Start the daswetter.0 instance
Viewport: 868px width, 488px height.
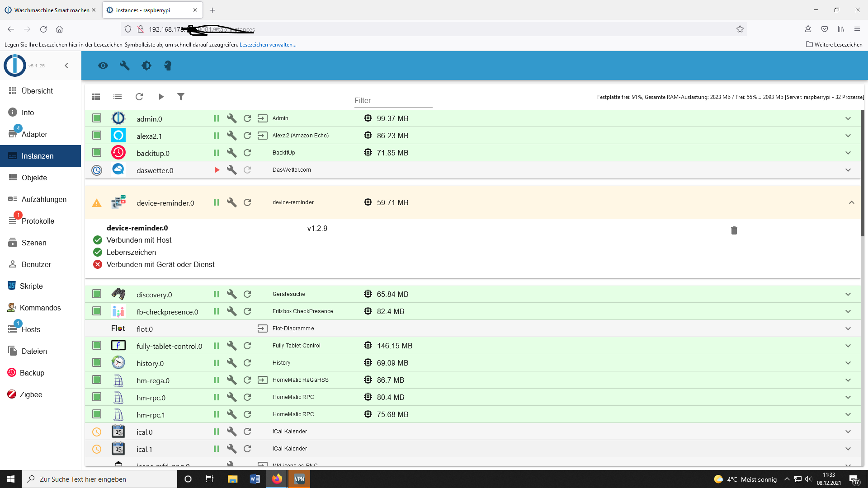point(217,170)
